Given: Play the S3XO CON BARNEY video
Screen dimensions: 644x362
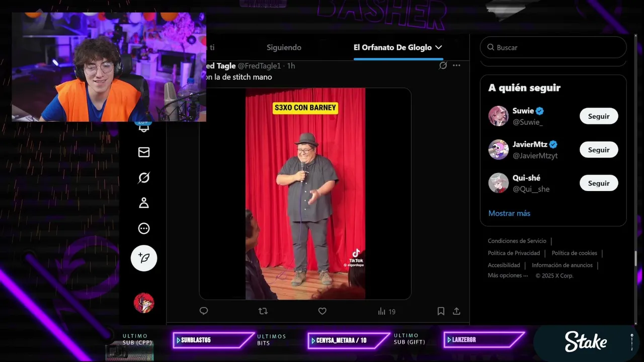Looking at the screenshot, I should point(305,194).
